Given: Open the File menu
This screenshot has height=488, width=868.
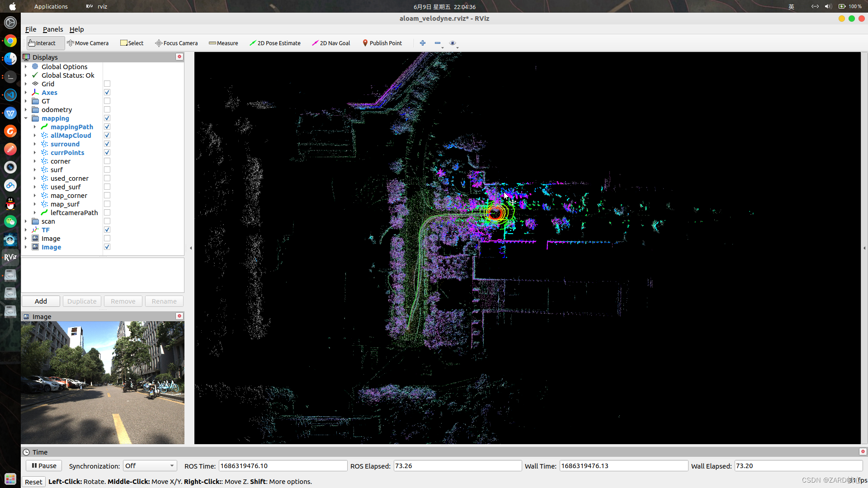Looking at the screenshot, I should [x=30, y=29].
